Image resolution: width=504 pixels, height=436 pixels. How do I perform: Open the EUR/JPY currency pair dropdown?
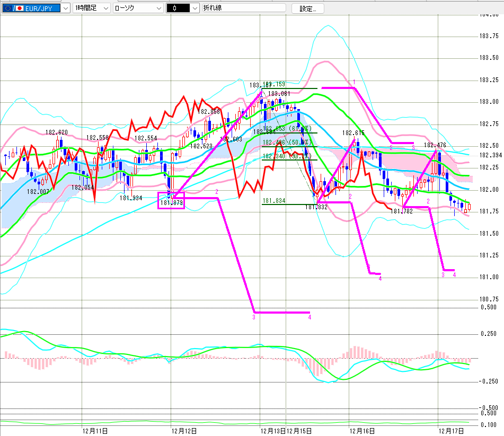65,8
